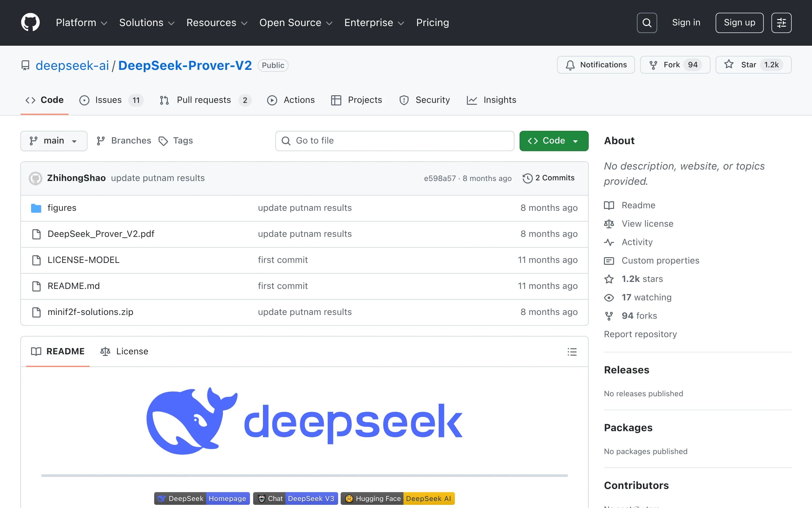Click the file icon beside DeepSeek_Prover_V2.pdf

point(36,234)
